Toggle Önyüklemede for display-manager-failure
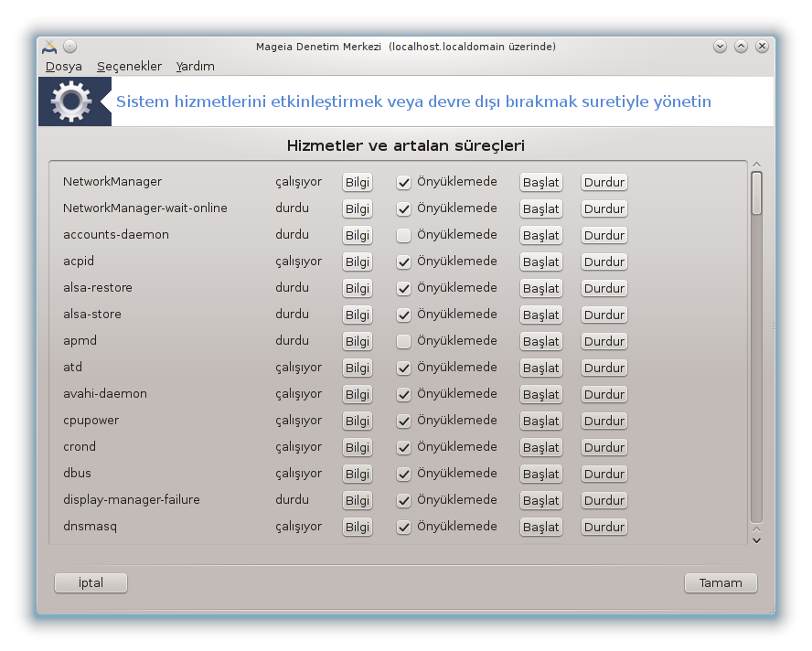This screenshot has width=812, height=651. (x=403, y=500)
